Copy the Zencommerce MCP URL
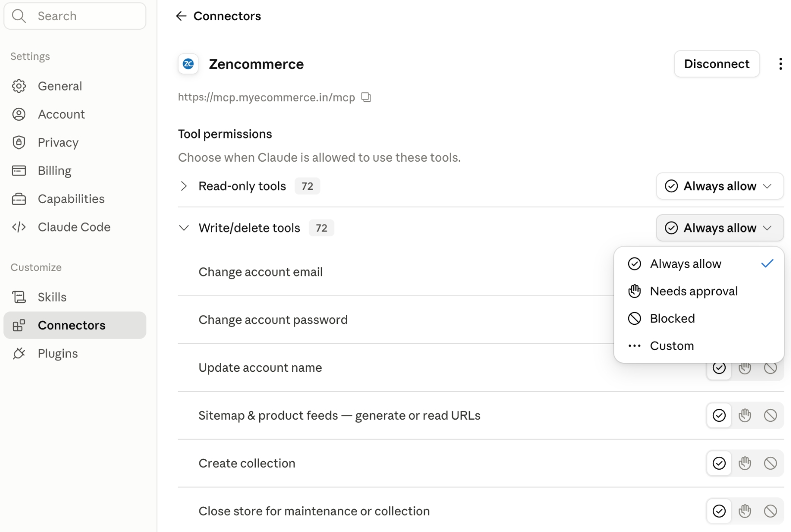 366,97
